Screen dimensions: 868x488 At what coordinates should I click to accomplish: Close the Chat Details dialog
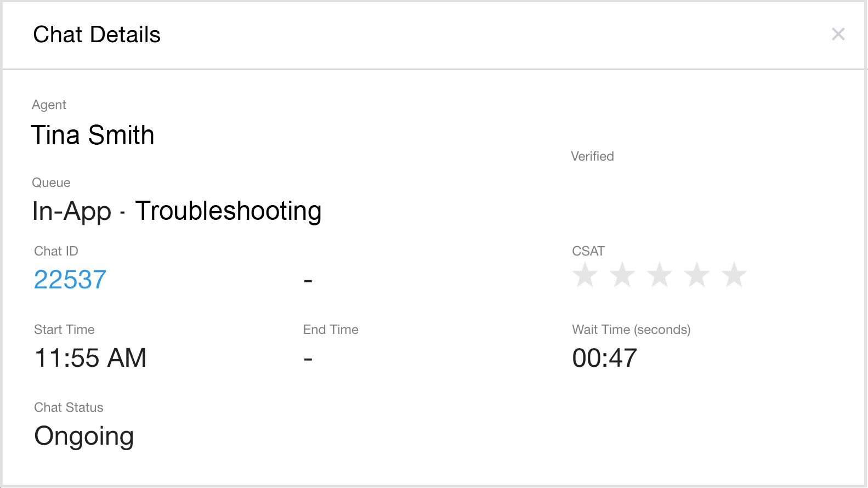(x=838, y=35)
